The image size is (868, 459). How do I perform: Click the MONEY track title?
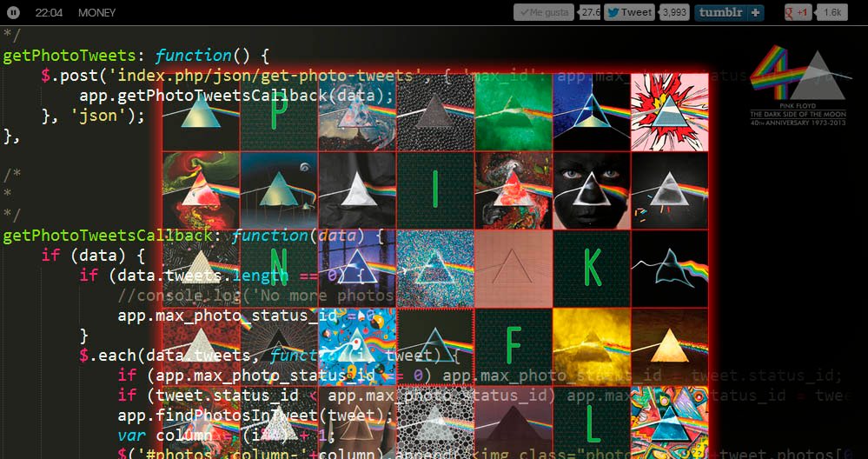pyautogui.click(x=96, y=13)
